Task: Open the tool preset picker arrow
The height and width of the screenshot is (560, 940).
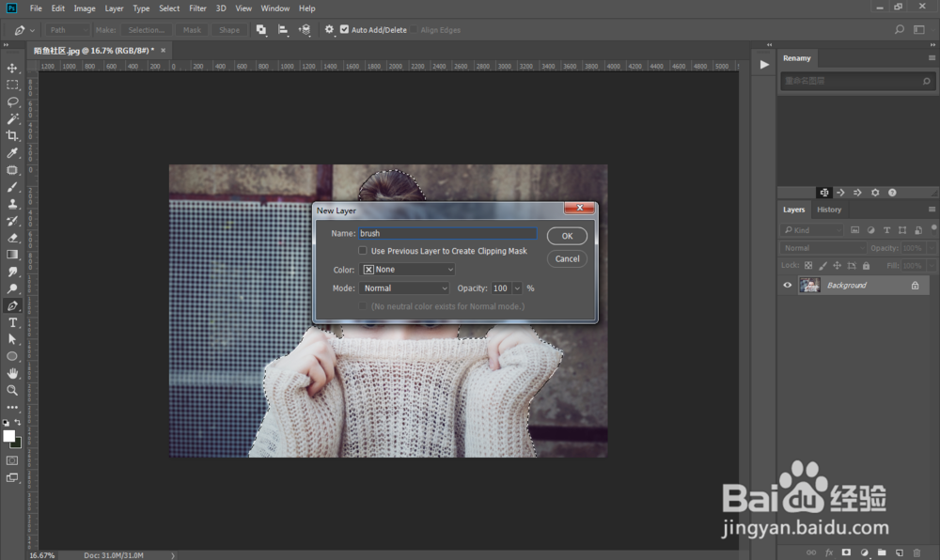Action: pyautogui.click(x=32, y=30)
